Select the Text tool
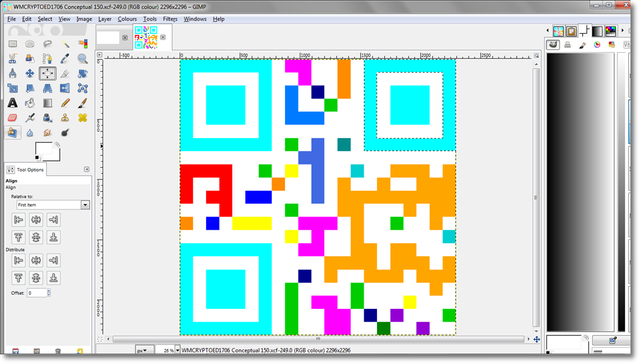The width and height of the screenshot is (640, 364). (12, 103)
